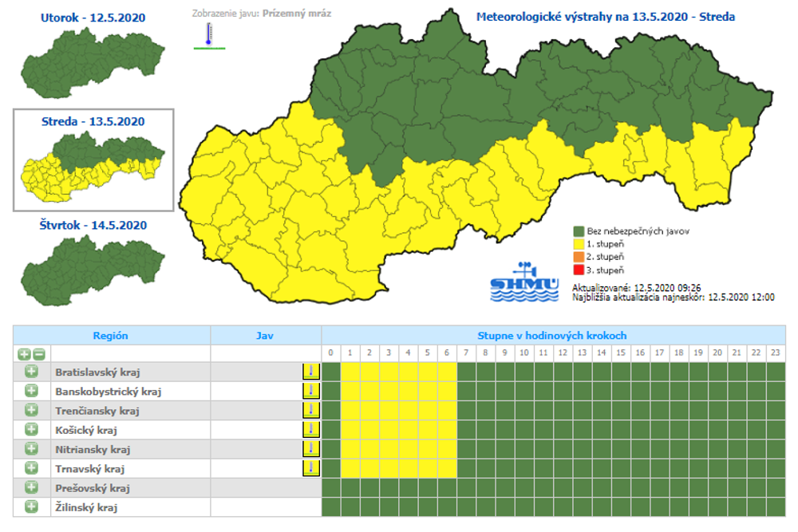Screen dimensions: 798x532
Task: Click the ground frost thermometer icon at top
Action: 209,35
